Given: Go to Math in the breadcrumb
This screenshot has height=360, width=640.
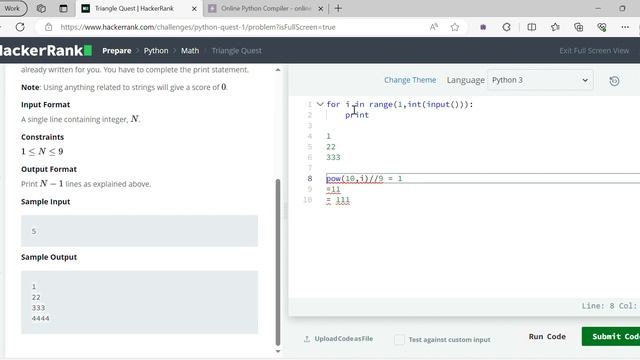Looking at the screenshot, I should (190, 51).
